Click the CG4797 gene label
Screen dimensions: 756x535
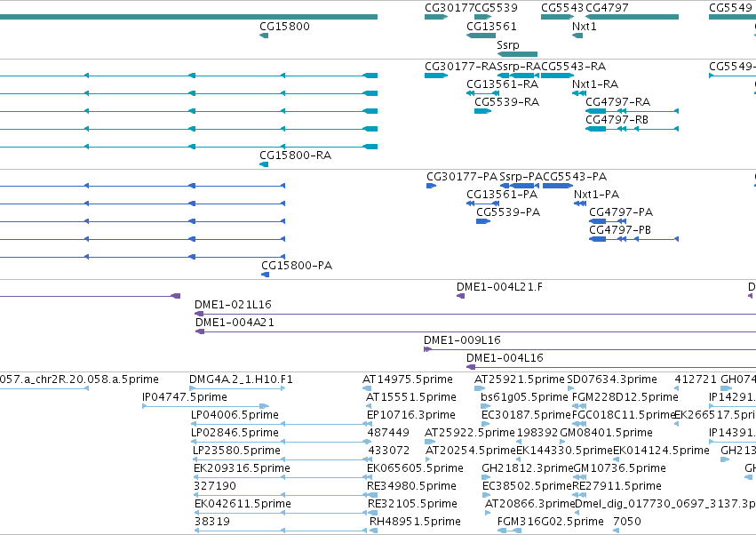point(607,8)
